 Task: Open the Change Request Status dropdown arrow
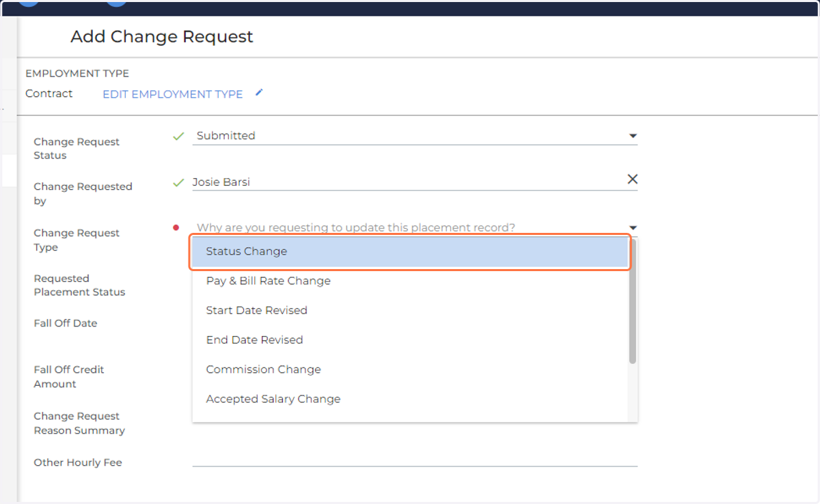pos(633,136)
